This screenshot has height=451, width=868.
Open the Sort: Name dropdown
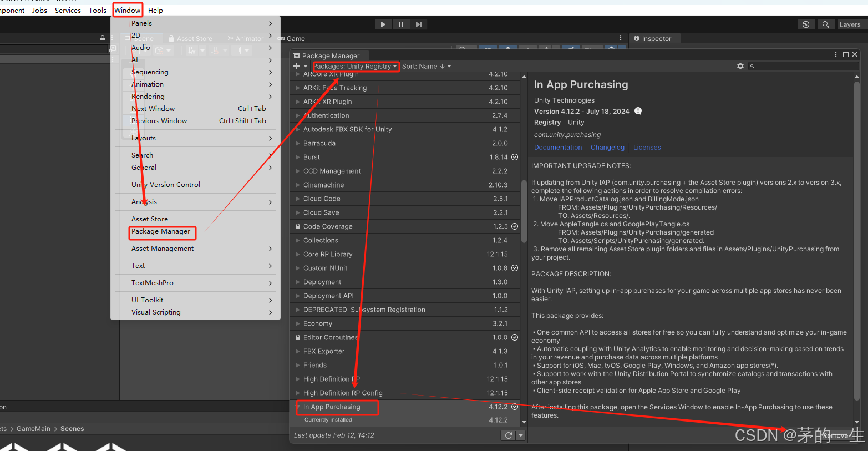(427, 67)
